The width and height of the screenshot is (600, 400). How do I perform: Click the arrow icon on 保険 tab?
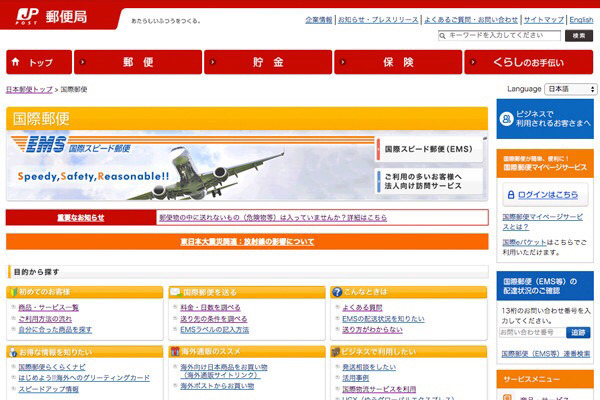tap(343, 62)
